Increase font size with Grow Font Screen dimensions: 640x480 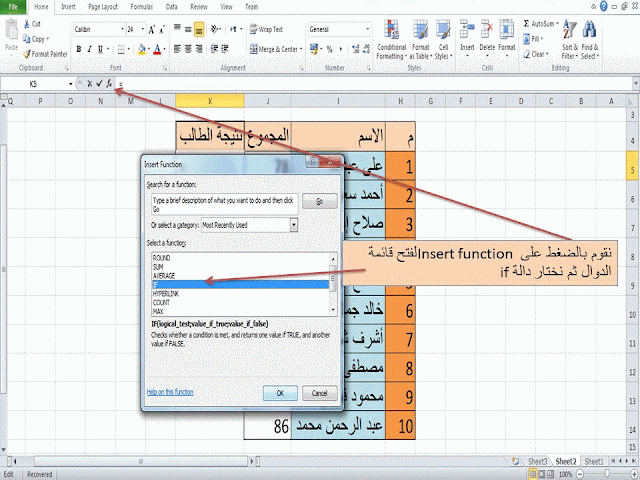151,29
